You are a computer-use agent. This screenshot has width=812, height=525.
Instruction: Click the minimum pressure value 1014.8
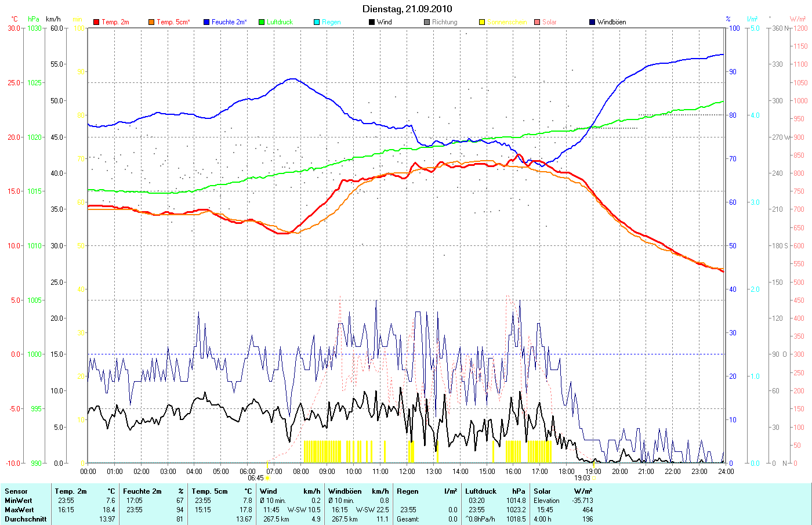tap(516, 501)
